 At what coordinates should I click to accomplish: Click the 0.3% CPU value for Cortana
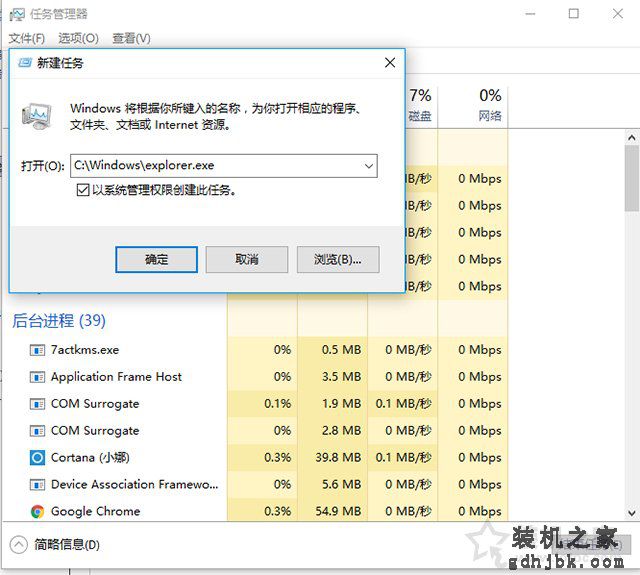click(278, 458)
